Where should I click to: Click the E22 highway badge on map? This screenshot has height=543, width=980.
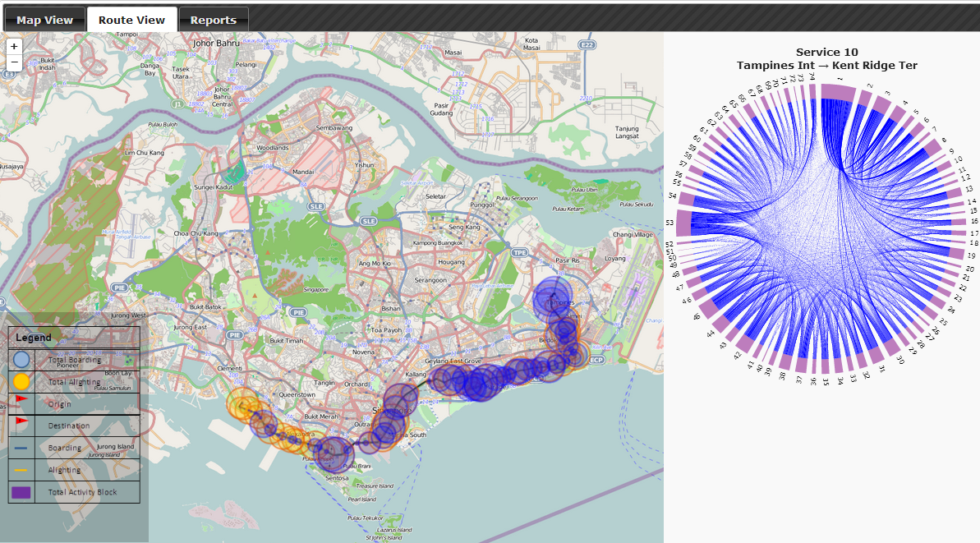pyautogui.click(x=587, y=45)
